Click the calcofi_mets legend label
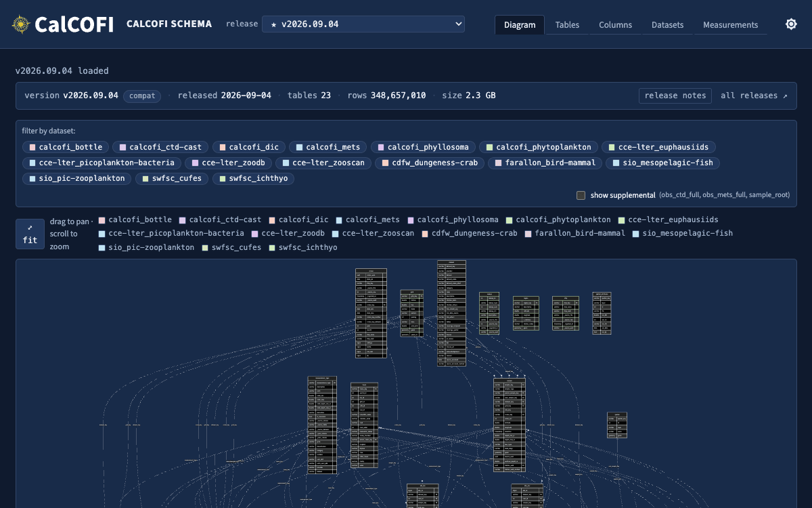The height and width of the screenshot is (508, 812). pyautogui.click(x=373, y=219)
